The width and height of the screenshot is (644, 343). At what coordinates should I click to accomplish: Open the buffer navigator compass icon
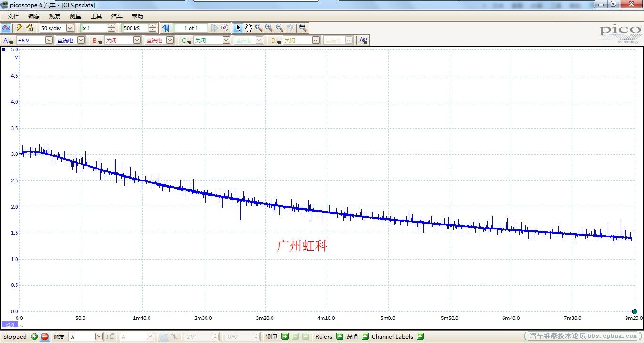pyautogui.click(x=225, y=28)
